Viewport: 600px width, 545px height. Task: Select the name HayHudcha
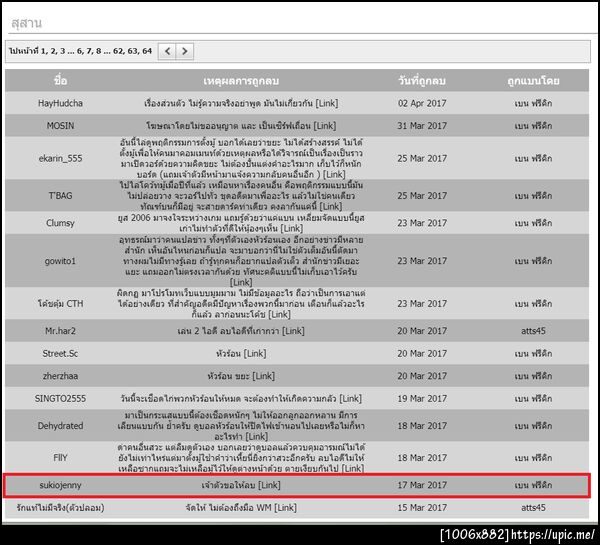tap(60, 103)
